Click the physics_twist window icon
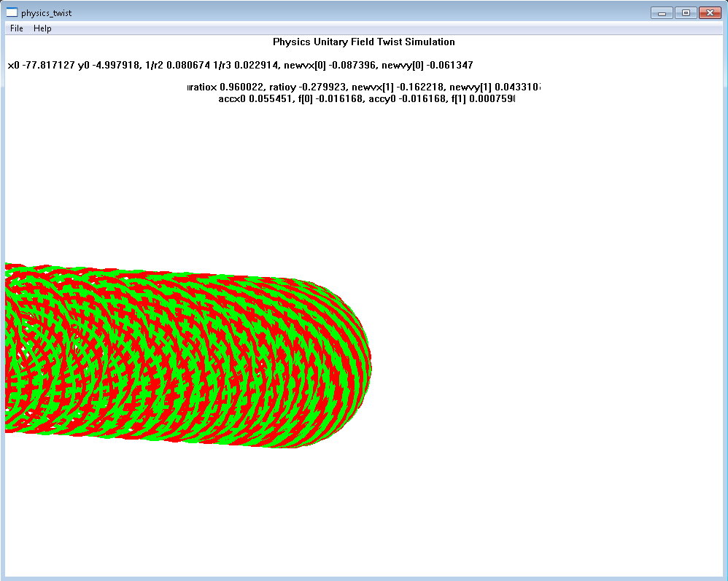This screenshot has width=728, height=581. pos(12,12)
